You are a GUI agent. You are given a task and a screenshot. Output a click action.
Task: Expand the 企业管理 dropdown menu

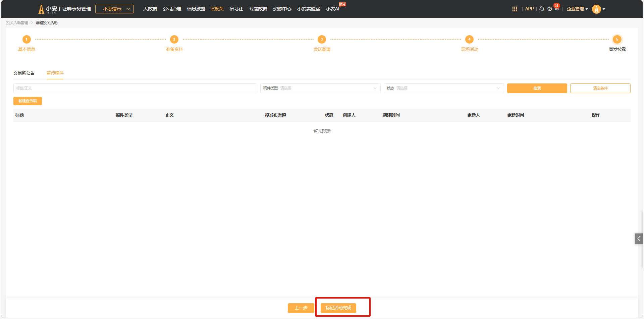577,9
